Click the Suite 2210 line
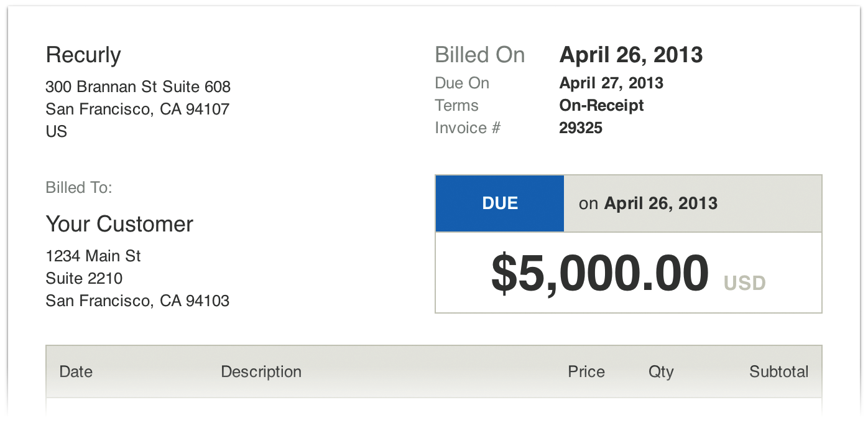 (x=84, y=278)
